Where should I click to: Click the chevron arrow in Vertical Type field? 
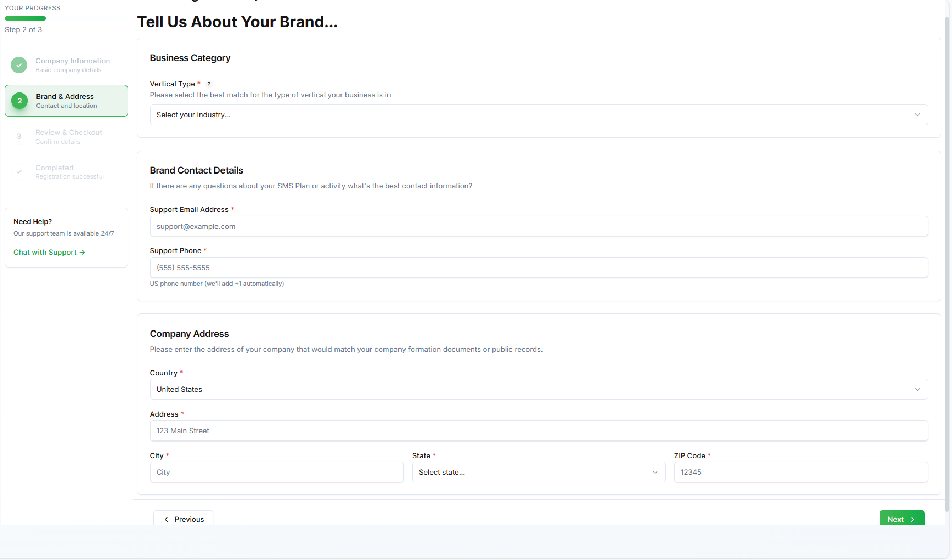click(917, 115)
